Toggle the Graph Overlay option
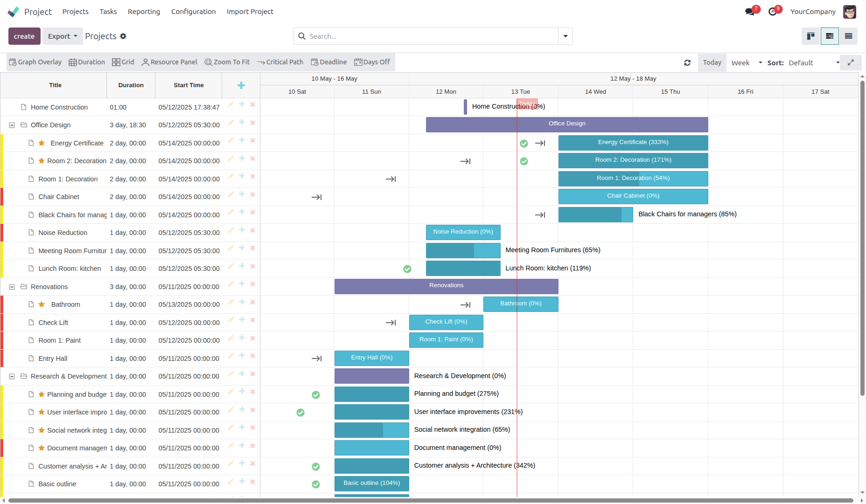This screenshot has width=866, height=504. coord(35,62)
